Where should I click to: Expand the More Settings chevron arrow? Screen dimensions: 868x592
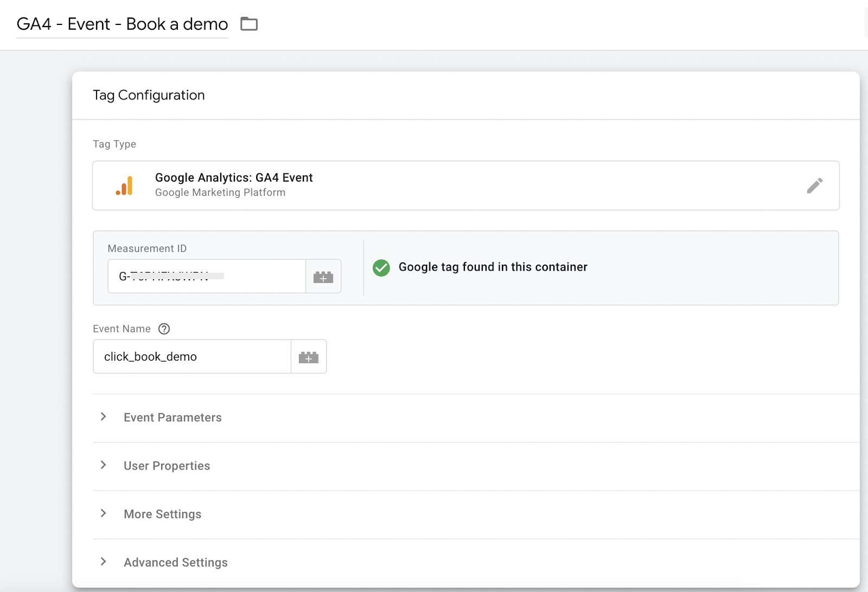(103, 513)
